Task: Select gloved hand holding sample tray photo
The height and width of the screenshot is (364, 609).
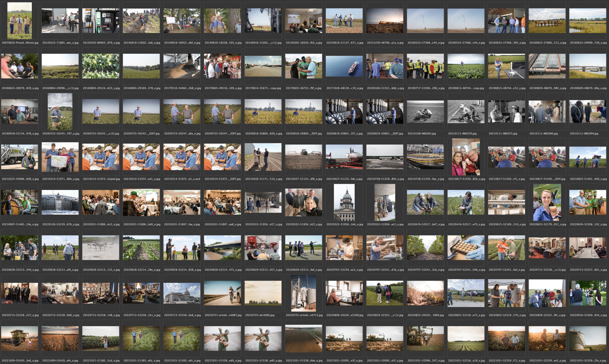Action: (466, 248)
